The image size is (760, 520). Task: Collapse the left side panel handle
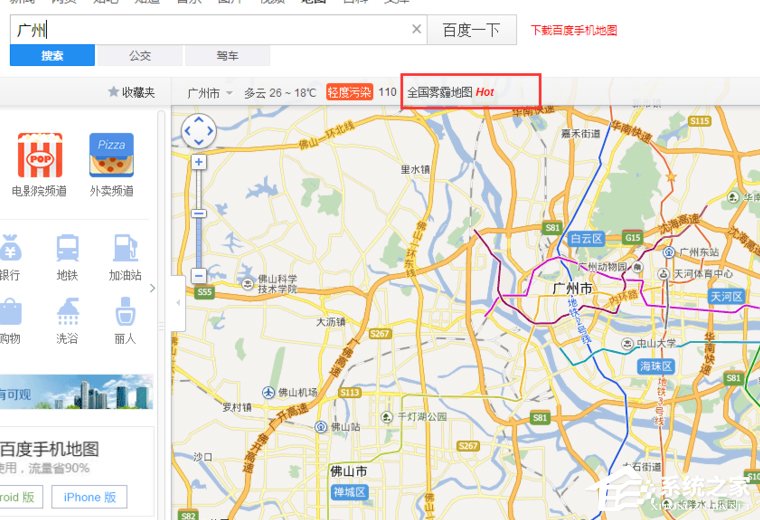[178, 301]
